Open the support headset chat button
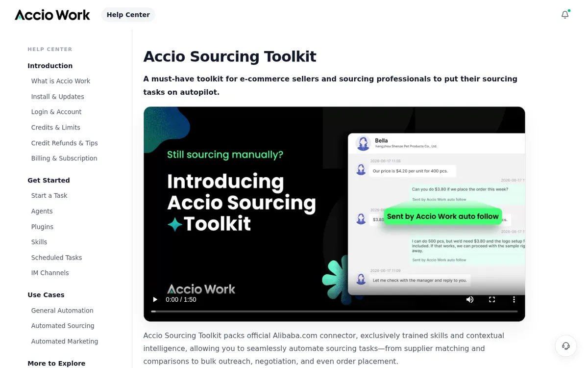Image resolution: width=588 pixels, height=368 pixels. (566, 346)
